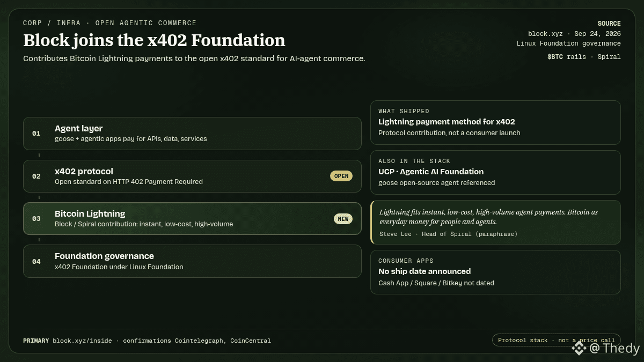Open the What Shipped Lightning payment card

[495, 122]
